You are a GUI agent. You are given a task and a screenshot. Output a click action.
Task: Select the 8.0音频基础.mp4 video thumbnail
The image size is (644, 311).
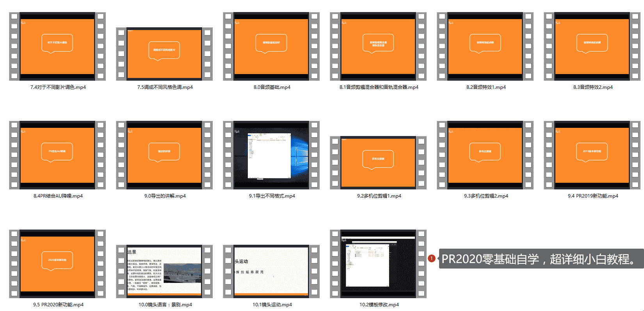coord(271,46)
